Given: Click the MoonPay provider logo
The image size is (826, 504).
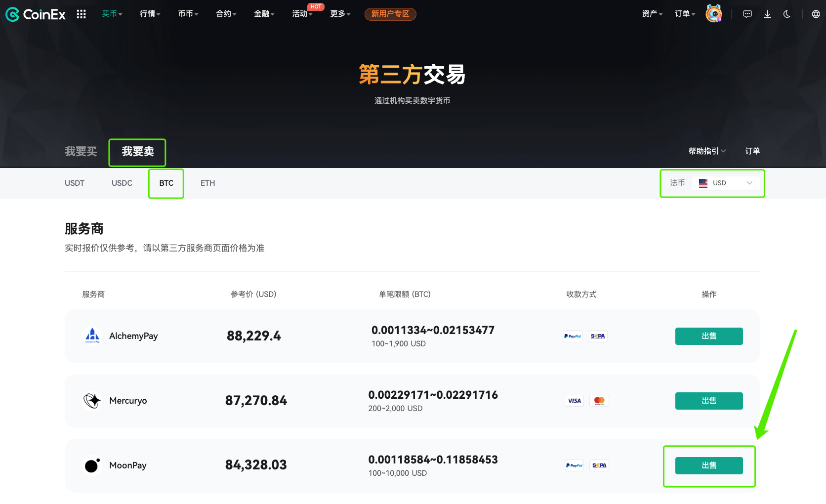Looking at the screenshot, I should click(92, 465).
